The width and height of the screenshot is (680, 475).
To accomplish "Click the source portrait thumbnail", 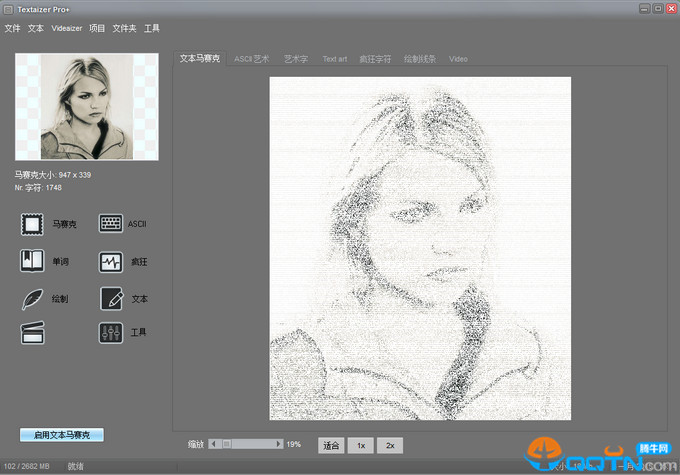I will pos(86,106).
